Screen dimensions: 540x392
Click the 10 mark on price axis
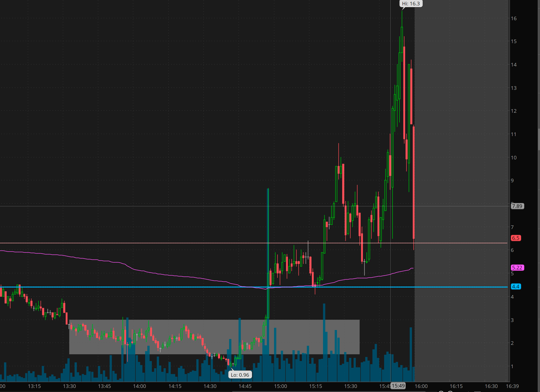[x=513, y=158]
